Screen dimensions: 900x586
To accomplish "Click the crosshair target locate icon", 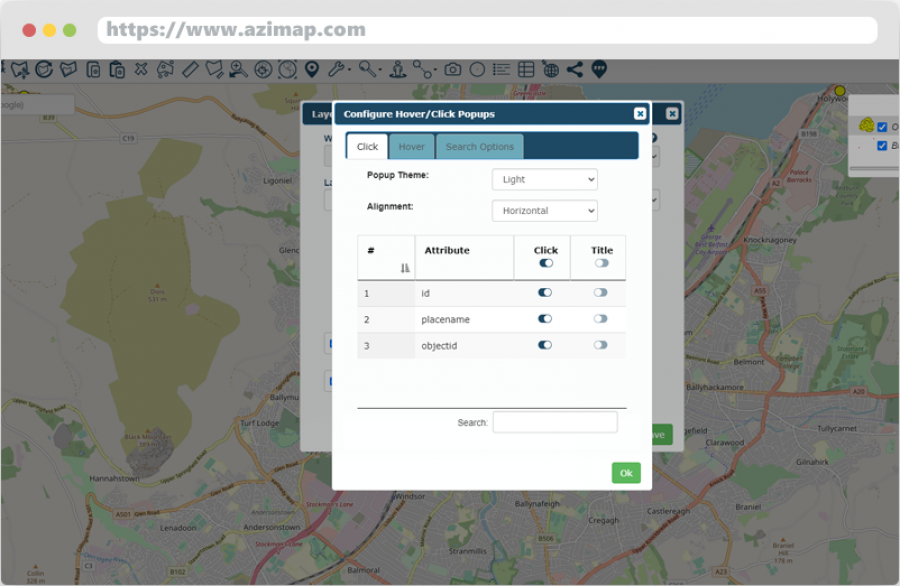I will pyautogui.click(x=263, y=70).
